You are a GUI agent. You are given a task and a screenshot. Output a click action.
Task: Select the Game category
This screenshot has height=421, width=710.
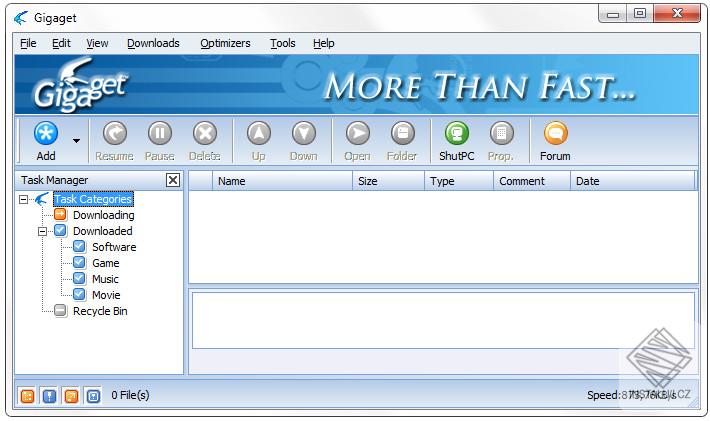click(106, 263)
